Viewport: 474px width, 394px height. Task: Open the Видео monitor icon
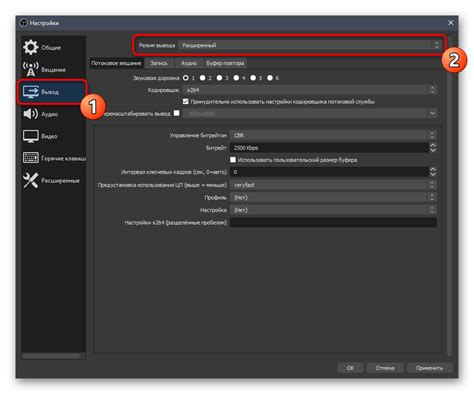click(x=31, y=136)
